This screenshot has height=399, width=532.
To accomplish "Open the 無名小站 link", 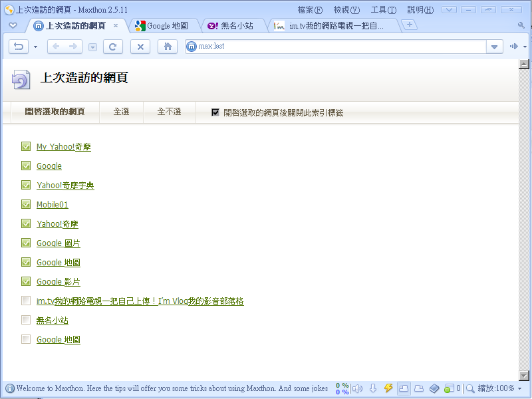I will [53, 321].
